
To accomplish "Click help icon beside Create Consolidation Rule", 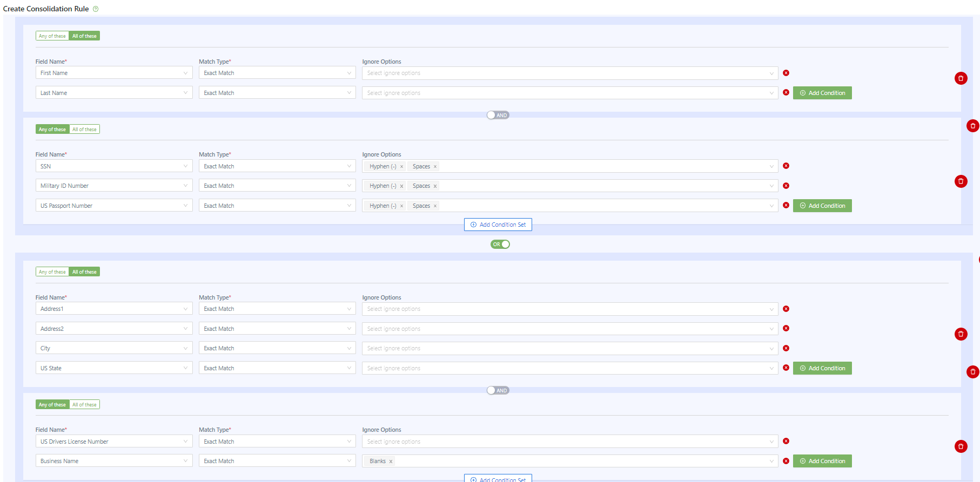I will pyautogui.click(x=96, y=9).
